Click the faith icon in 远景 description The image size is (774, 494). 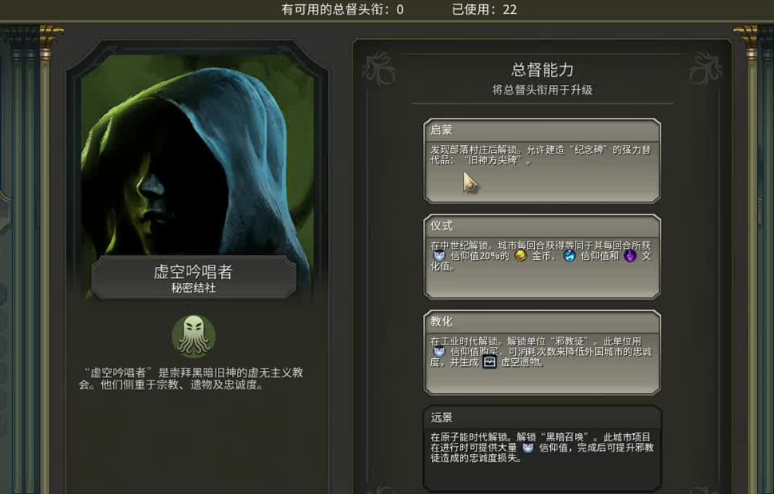coord(528,448)
